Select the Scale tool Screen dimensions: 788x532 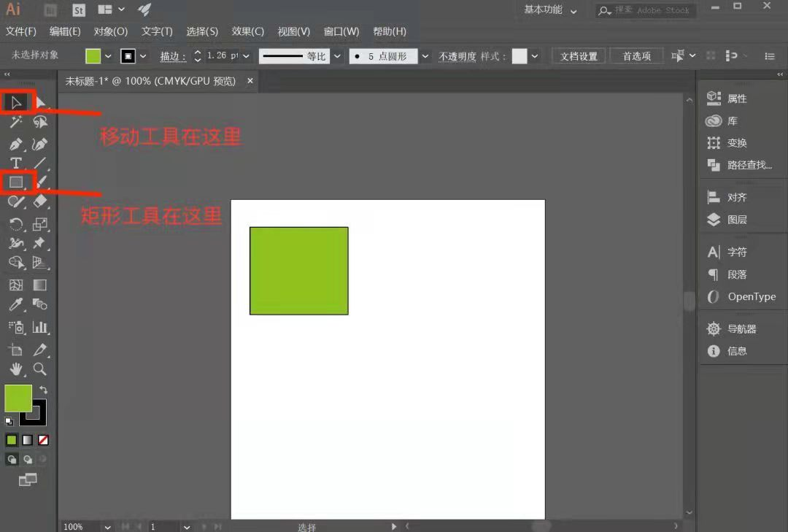point(40,224)
